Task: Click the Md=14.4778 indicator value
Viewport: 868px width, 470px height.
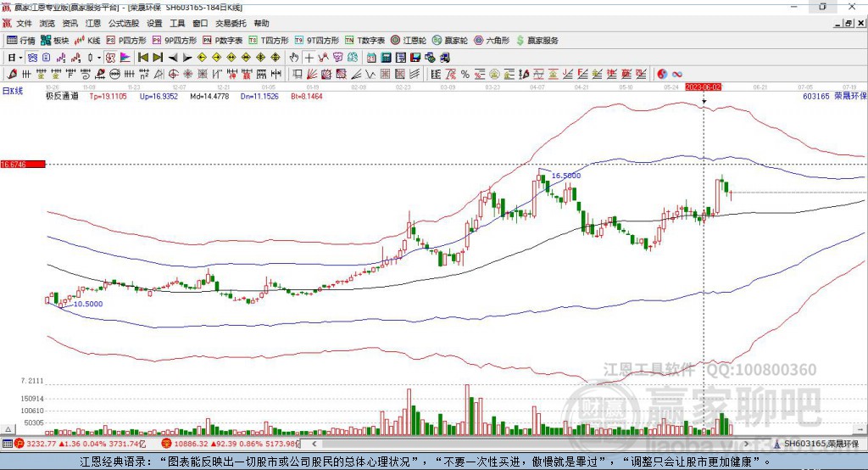Action: tap(209, 97)
